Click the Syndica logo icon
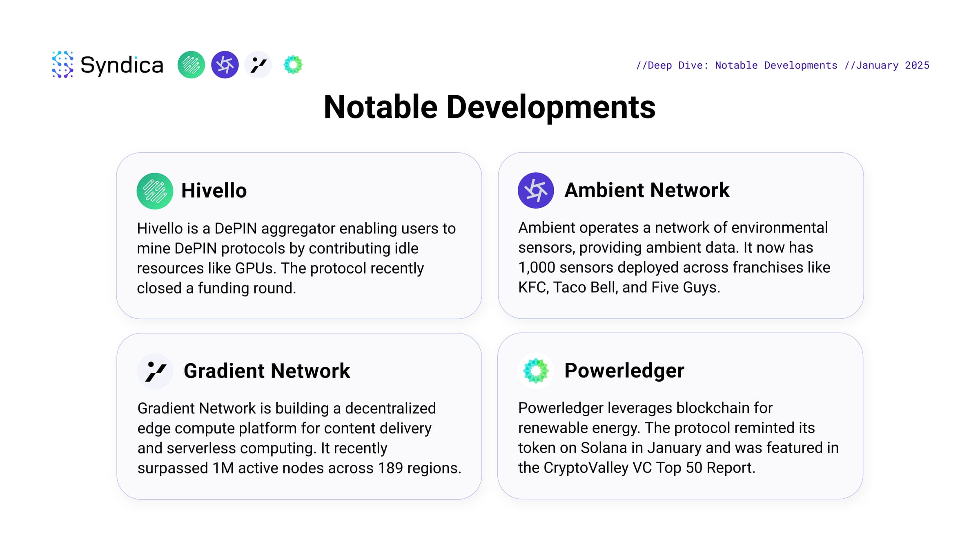 click(x=62, y=64)
